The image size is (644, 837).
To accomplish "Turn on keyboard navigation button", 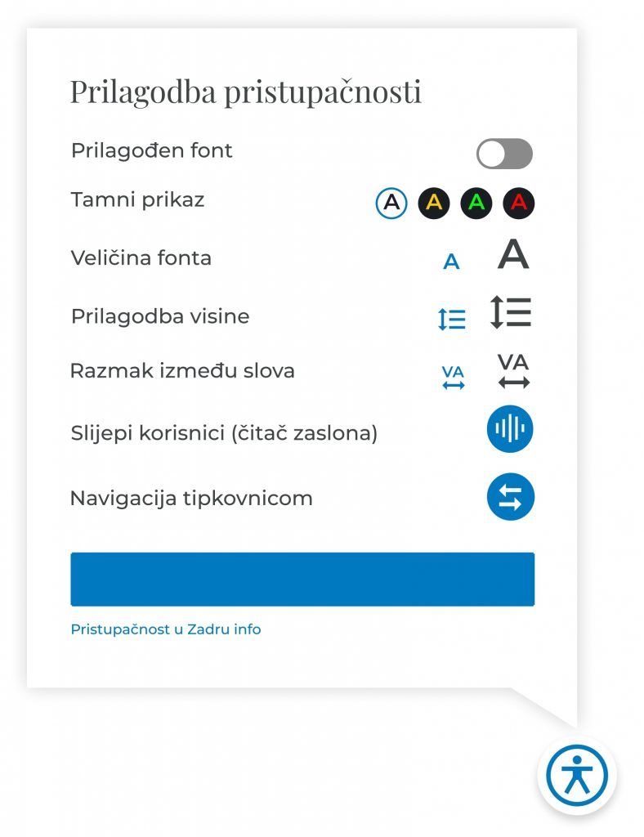I will point(510,497).
